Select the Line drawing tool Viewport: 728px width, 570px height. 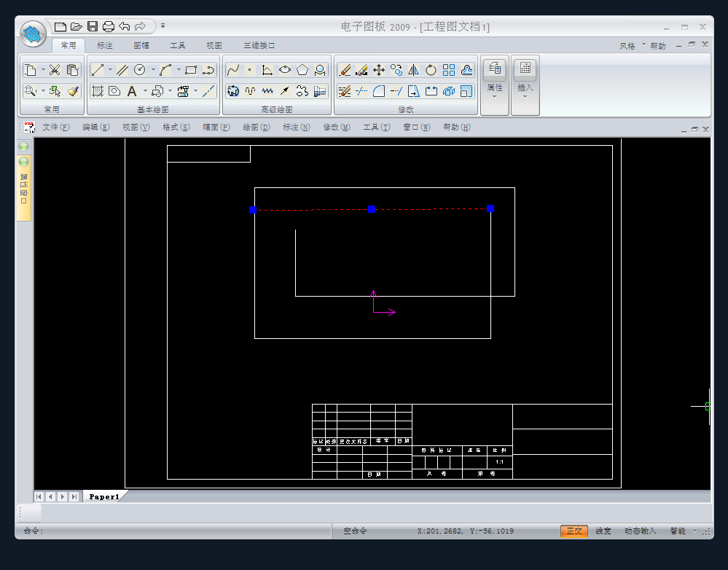98,70
